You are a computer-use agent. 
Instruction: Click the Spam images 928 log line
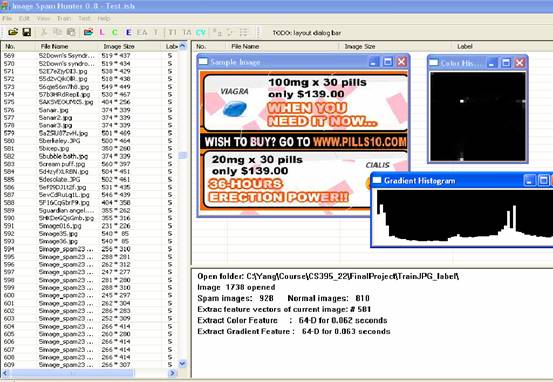click(x=283, y=298)
